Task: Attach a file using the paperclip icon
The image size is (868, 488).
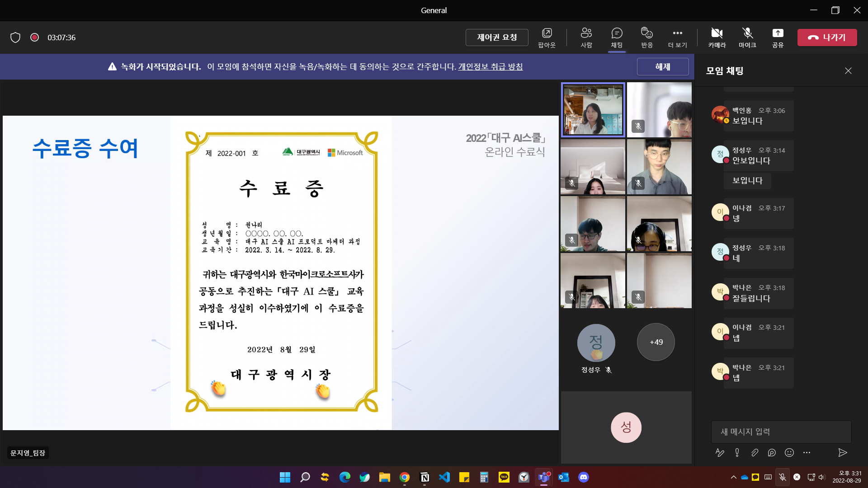Action: pyautogui.click(x=755, y=452)
